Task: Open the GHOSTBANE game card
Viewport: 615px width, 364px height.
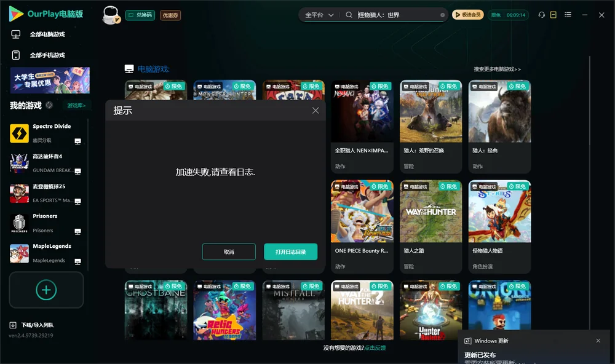Action: pos(156,310)
